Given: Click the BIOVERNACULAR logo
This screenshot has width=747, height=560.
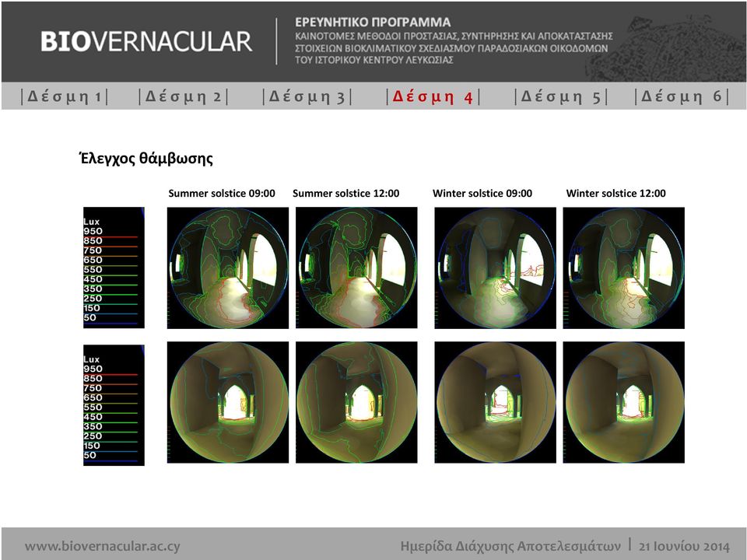Looking at the screenshot, I should [x=146, y=41].
